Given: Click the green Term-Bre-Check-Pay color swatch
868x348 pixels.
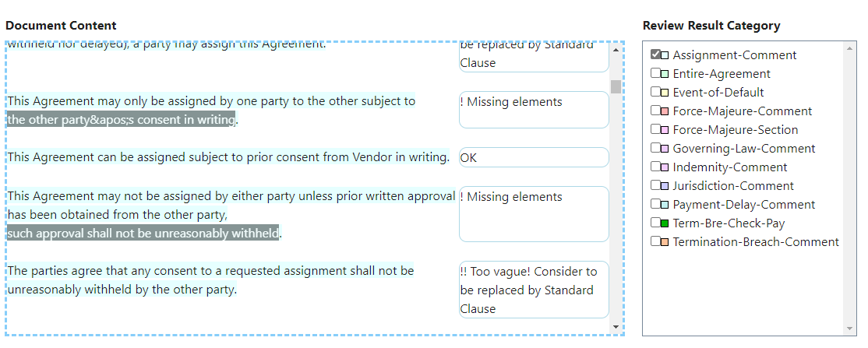Looking at the screenshot, I should tap(665, 223).
